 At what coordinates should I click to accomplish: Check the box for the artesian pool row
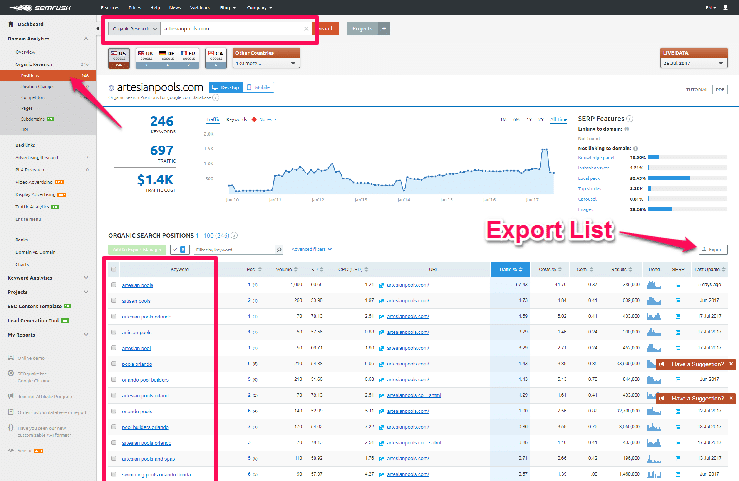pos(113,348)
